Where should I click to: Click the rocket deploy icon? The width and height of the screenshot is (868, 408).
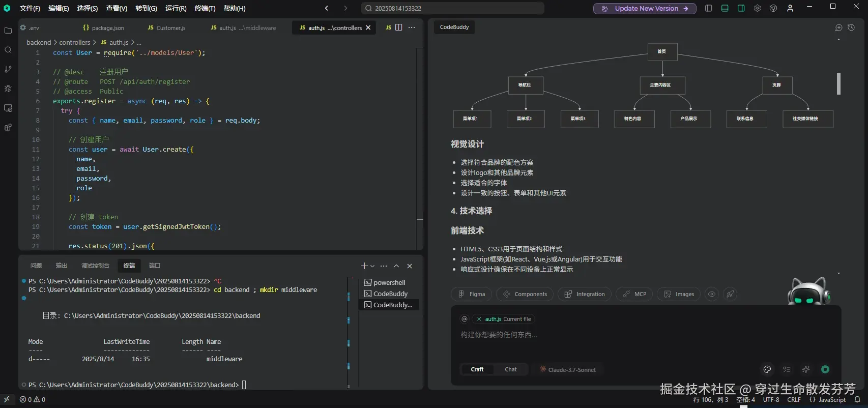730,294
